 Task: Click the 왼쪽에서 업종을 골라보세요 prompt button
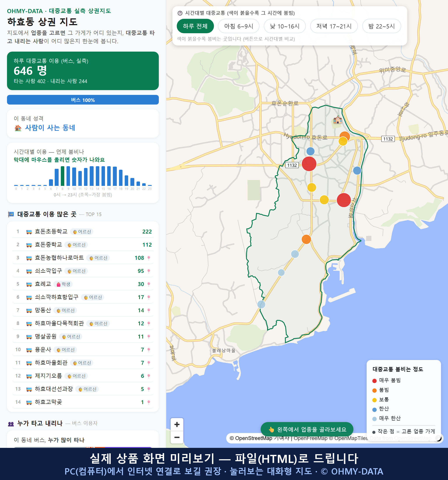point(307,429)
